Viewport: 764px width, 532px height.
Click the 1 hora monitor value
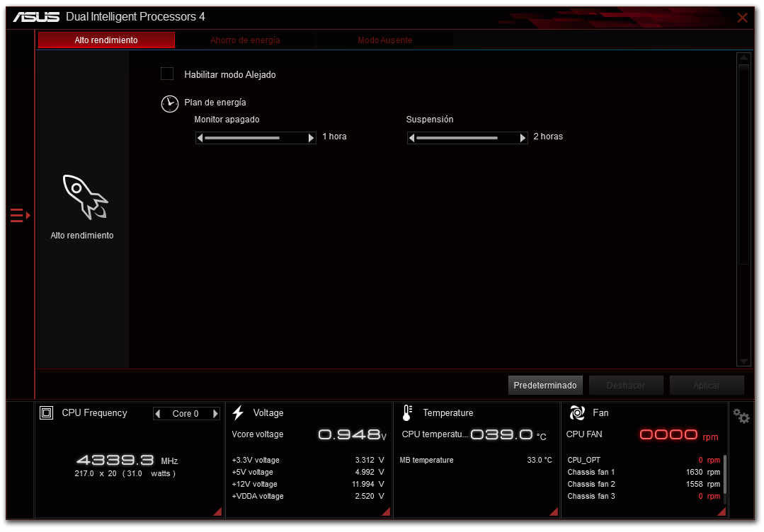pos(334,137)
